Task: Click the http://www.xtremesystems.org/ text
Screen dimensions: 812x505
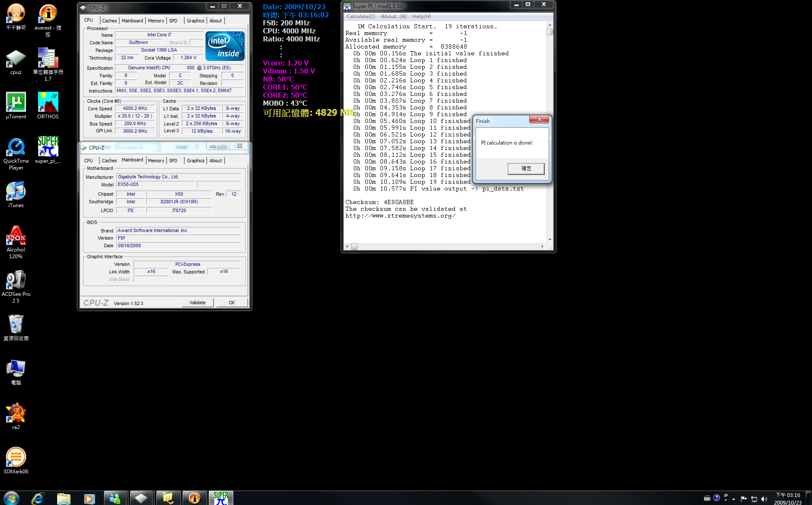Action: pyautogui.click(x=400, y=216)
